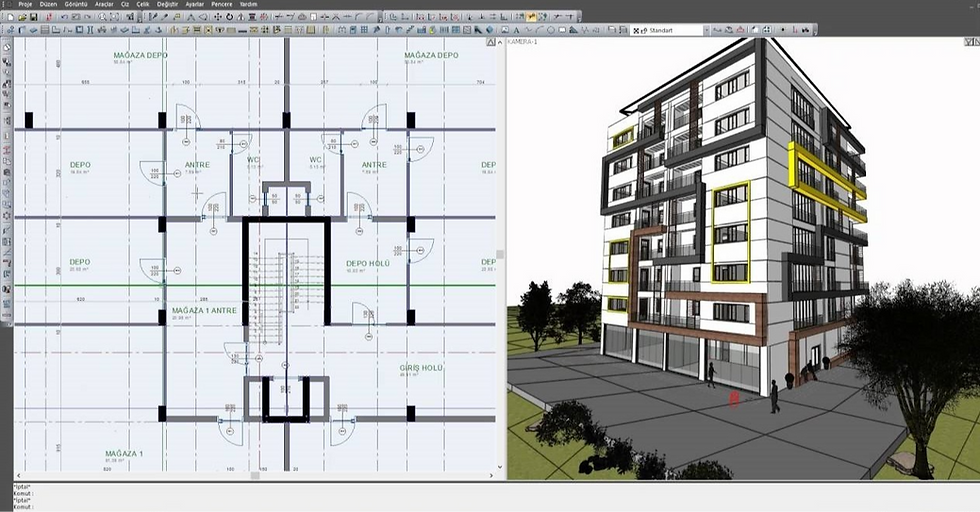This screenshot has width=980, height=512.
Task: Select the Arc drawing tool
Action: pos(539,30)
